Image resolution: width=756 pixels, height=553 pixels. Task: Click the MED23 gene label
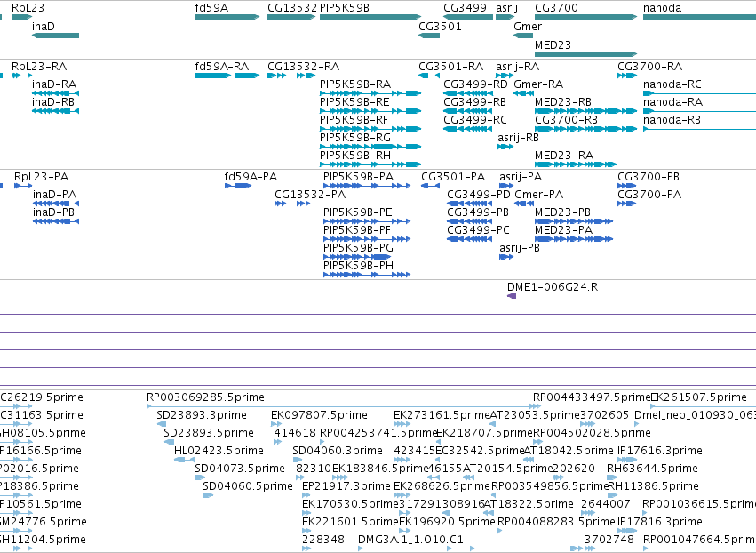pyautogui.click(x=553, y=44)
